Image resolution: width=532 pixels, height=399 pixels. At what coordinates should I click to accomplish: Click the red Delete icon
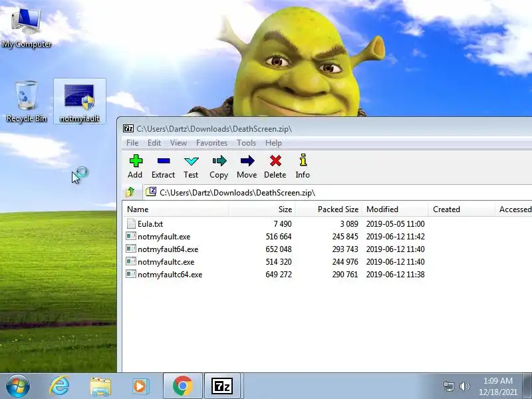275,161
